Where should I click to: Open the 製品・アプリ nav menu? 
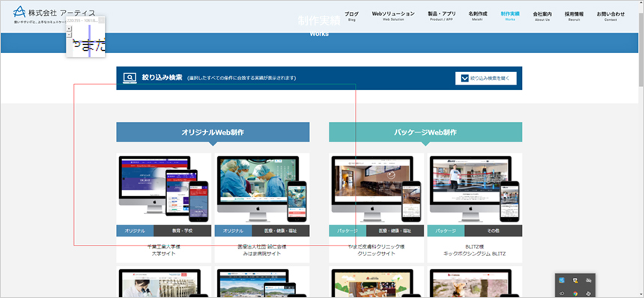[x=442, y=16]
